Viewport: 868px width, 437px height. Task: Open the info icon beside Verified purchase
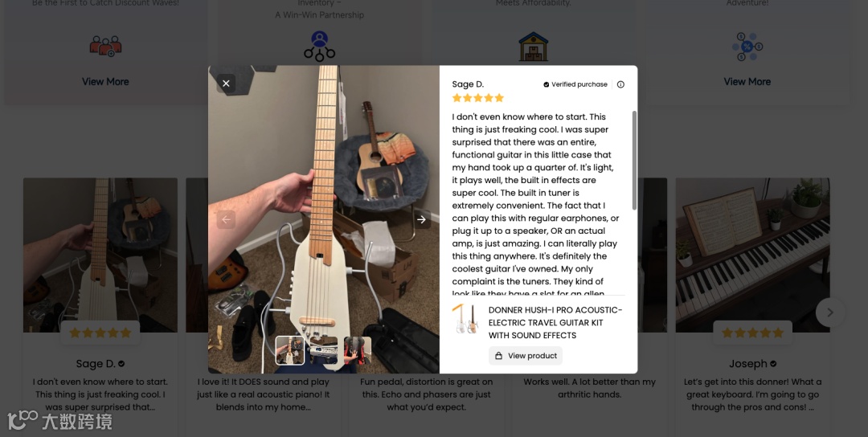620,84
